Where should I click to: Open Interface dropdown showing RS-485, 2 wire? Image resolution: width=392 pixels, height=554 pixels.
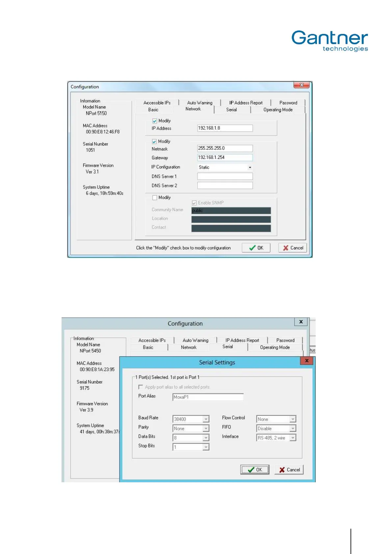coord(276,438)
